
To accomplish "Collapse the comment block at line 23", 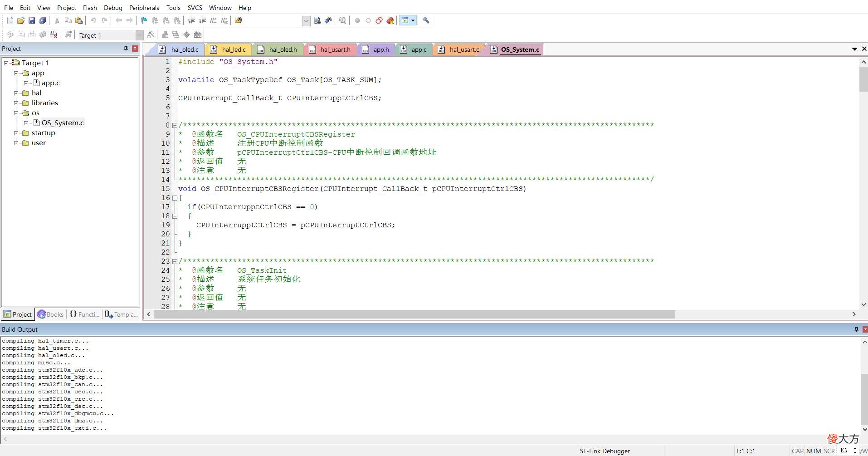I will pyautogui.click(x=175, y=261).
